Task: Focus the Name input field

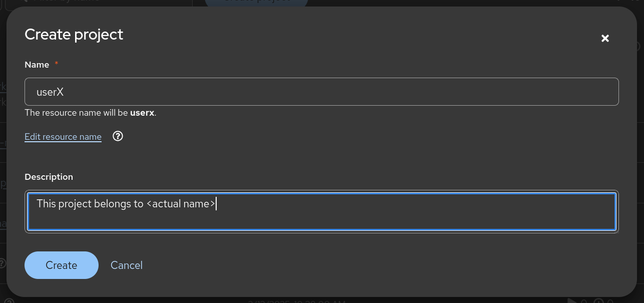Action: (321, 92)
